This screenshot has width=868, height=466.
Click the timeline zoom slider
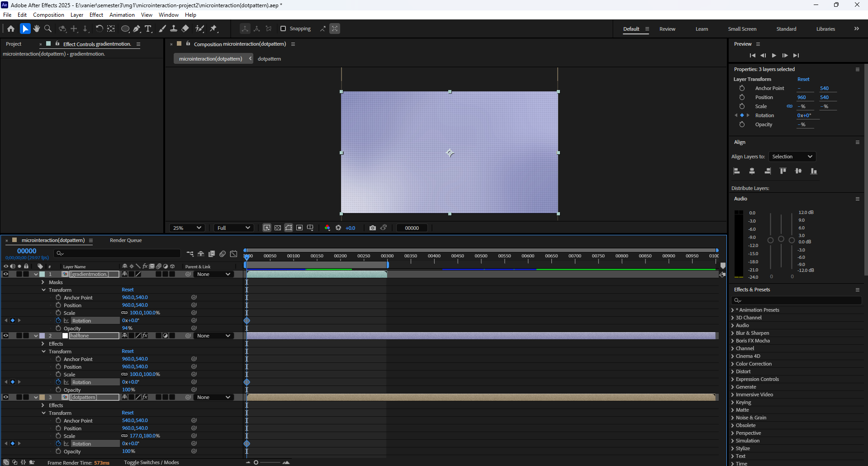[x=256, y=462]
